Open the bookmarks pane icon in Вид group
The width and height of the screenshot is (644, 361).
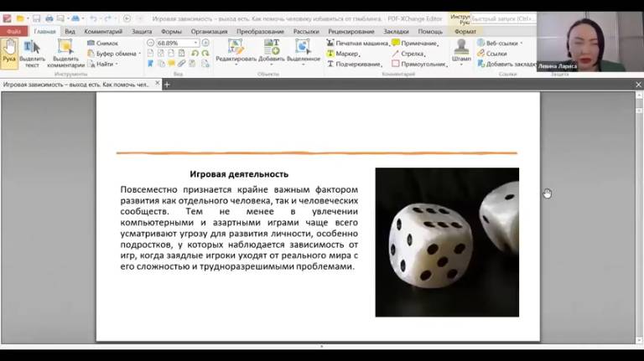point(150,64)
